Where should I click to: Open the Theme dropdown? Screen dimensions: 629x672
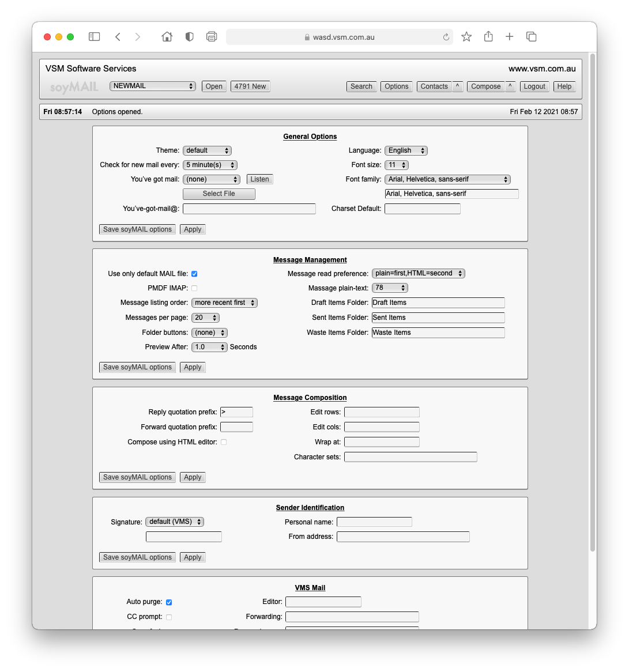pos(207,150)
